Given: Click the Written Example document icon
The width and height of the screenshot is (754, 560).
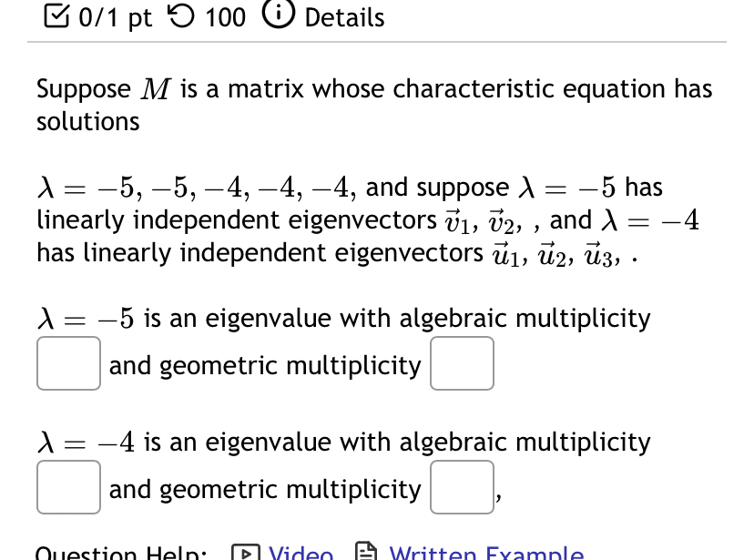Looking at the screenshot, I should tap(367, 552).
